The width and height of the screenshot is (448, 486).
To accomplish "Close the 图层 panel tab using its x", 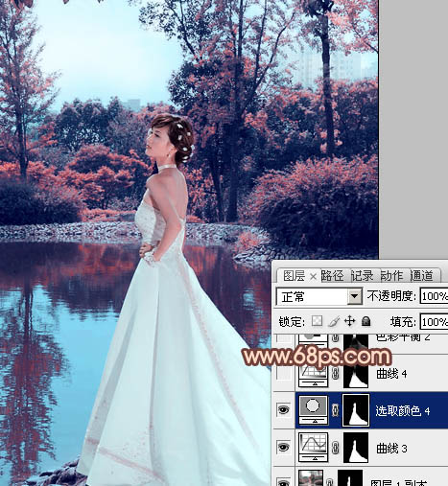I will pyautogui.click(x=313, y=277).
